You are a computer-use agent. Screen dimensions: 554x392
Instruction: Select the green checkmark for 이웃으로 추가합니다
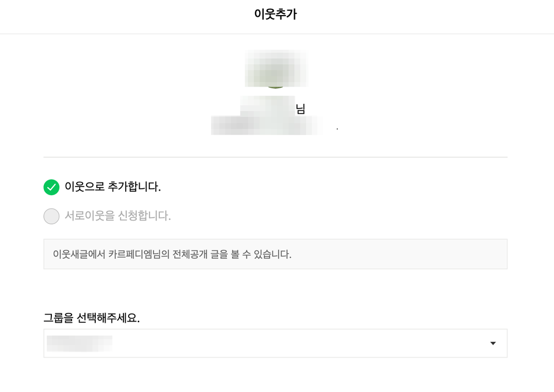(x=51, y=187)
